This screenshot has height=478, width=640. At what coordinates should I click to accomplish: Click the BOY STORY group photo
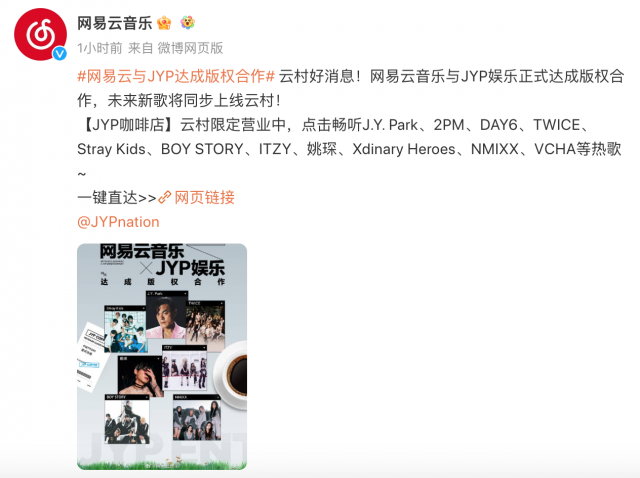[127, 419]
